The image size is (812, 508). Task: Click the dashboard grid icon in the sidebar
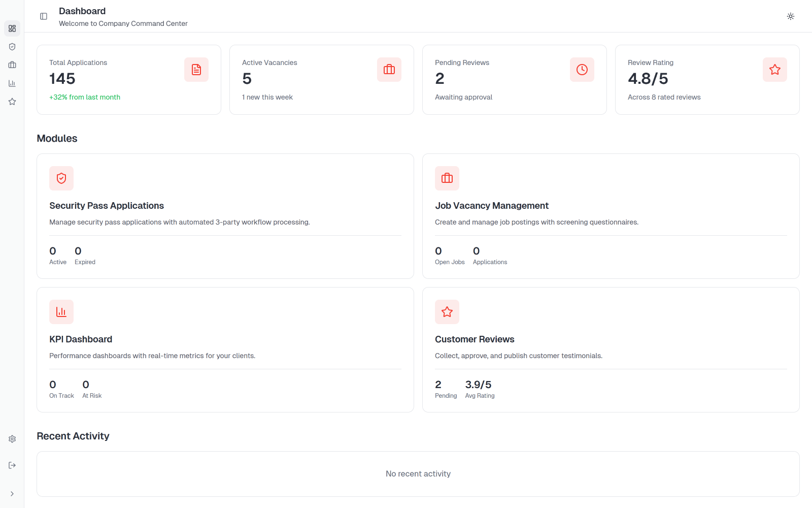click(12, 28)
